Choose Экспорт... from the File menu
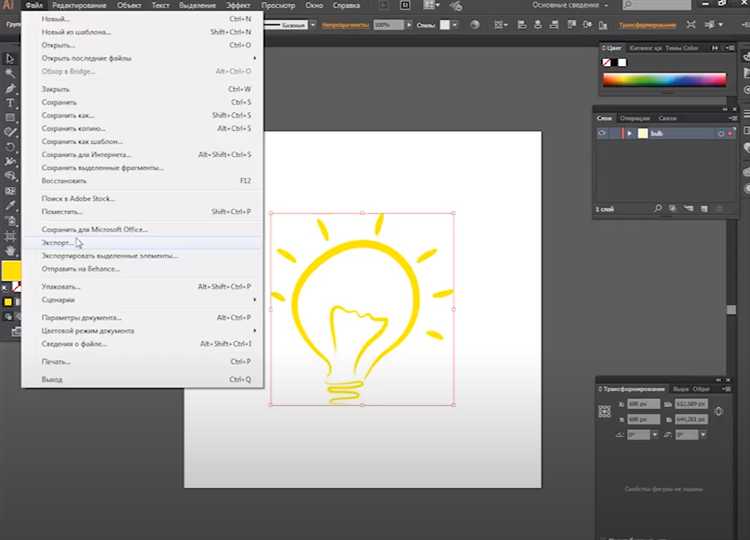750x540 pixels. pos(58,243)
